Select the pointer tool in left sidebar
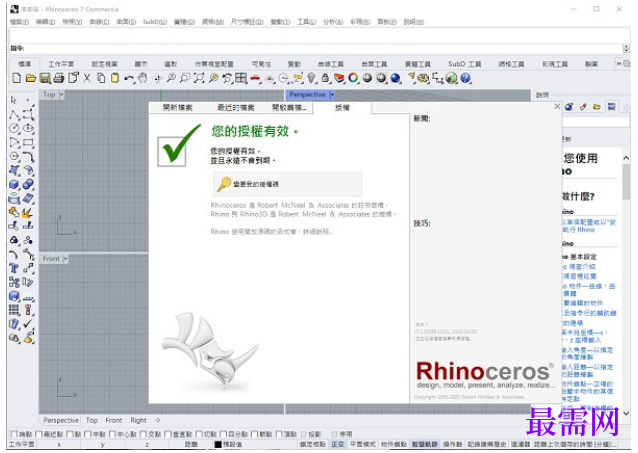 (x=14, y=100)
